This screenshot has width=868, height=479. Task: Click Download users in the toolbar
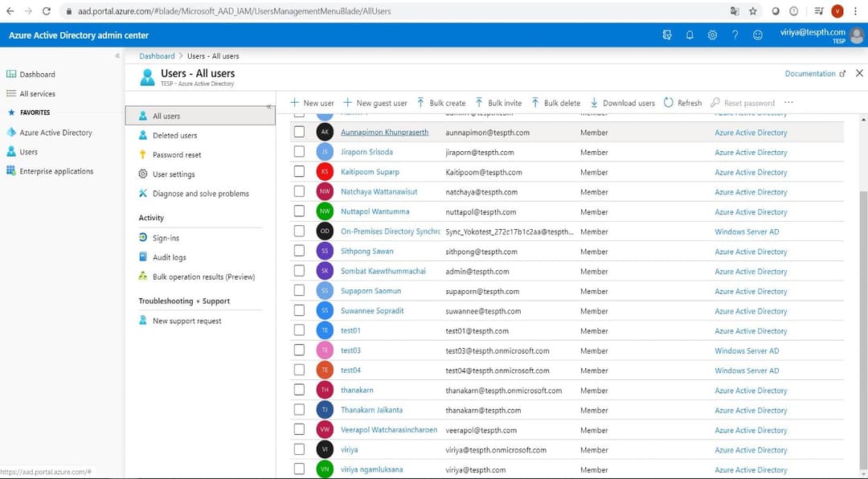622,103
